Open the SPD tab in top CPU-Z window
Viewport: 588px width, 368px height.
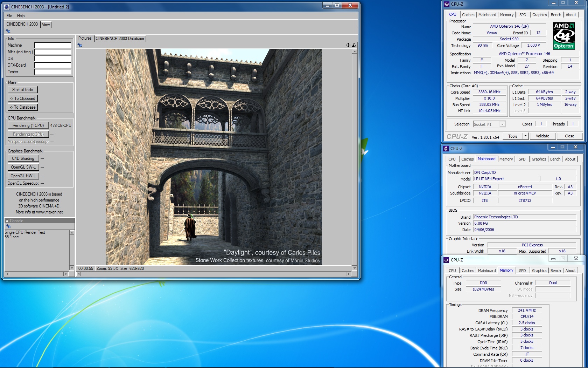pyautogui.click(x=523, y=15)
